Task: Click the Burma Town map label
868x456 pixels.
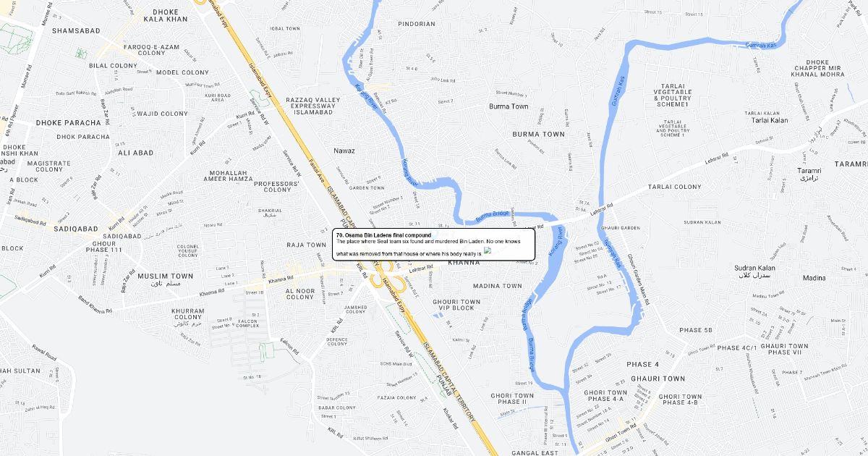Action: (x=509, y=106)
